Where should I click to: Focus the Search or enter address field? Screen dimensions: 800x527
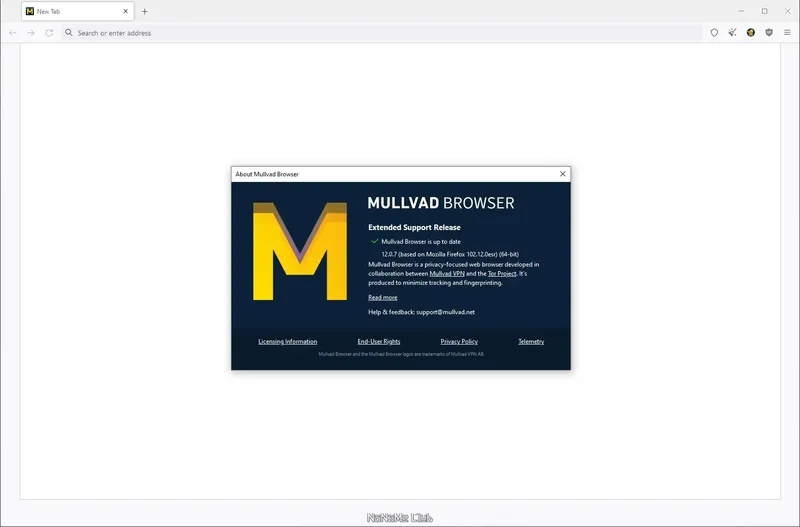(x=382, y=33)
